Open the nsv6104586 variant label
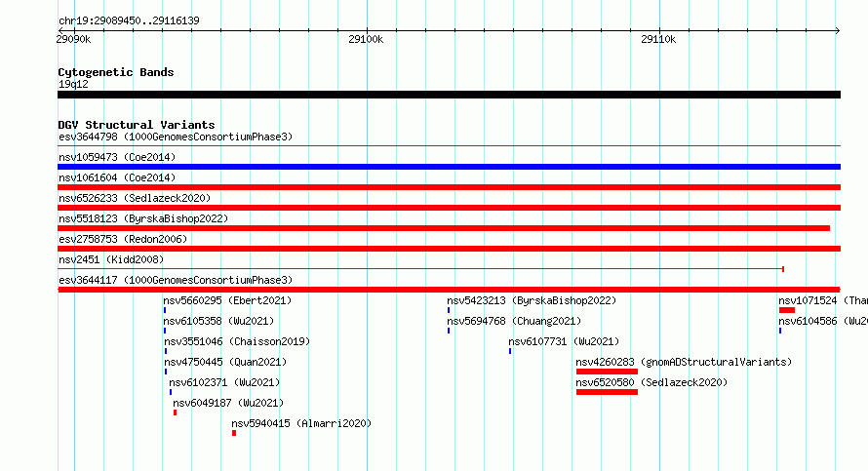This screenshot has height=471, width=868. [823, 321]
